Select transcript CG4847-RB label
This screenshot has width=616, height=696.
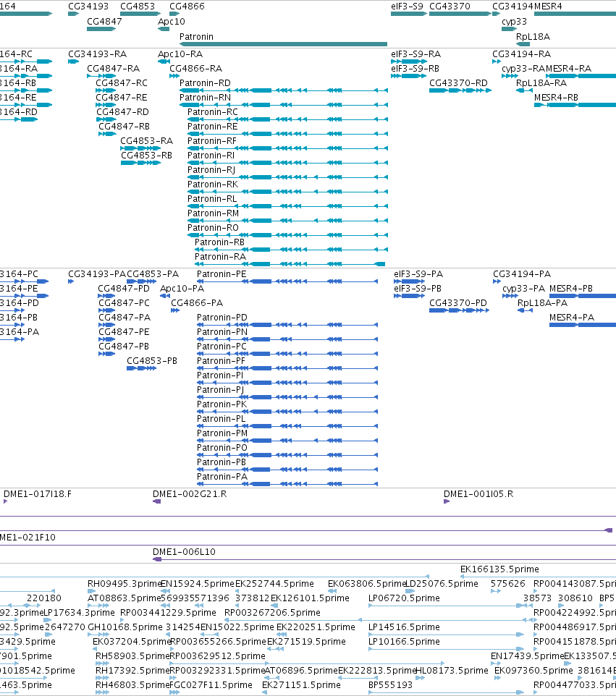124,127
